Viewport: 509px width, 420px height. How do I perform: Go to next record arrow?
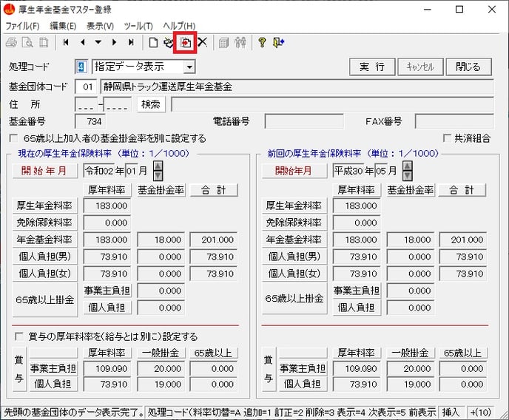[114, 42]
